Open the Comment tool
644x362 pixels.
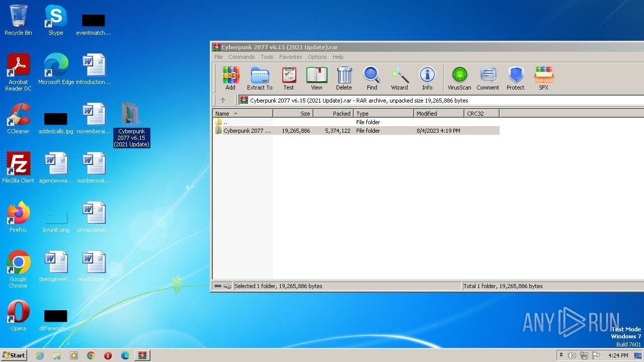point(488,78)
